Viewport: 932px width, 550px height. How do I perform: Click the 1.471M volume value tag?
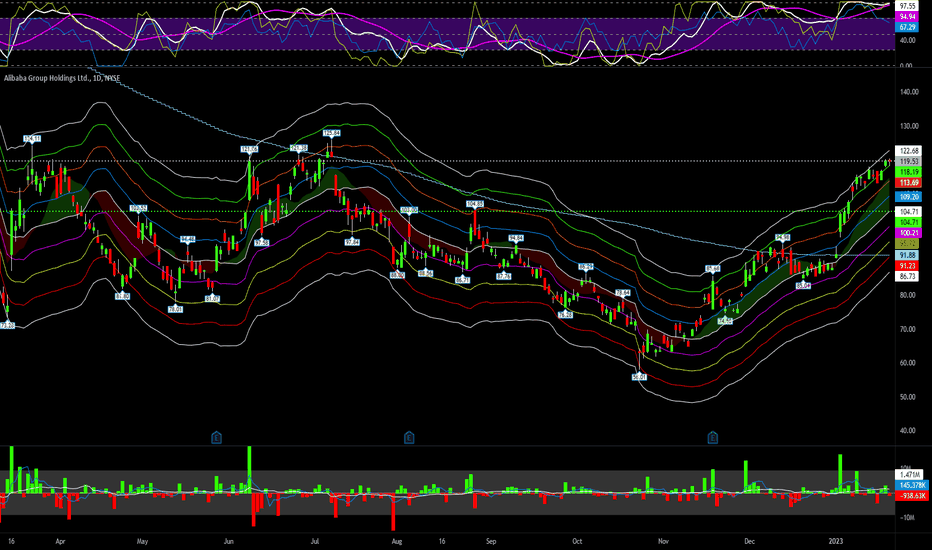click(909, 474)
